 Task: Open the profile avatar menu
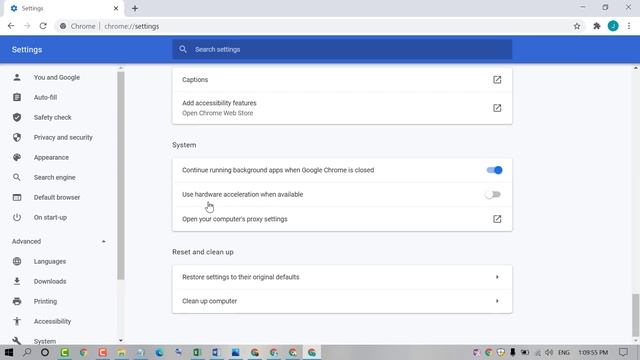pos(613,26)
